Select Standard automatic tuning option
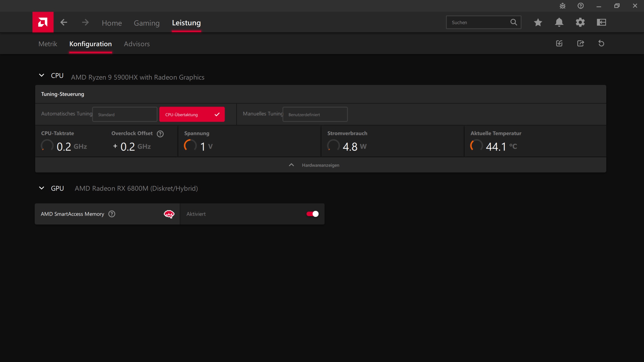 (125, 114)
